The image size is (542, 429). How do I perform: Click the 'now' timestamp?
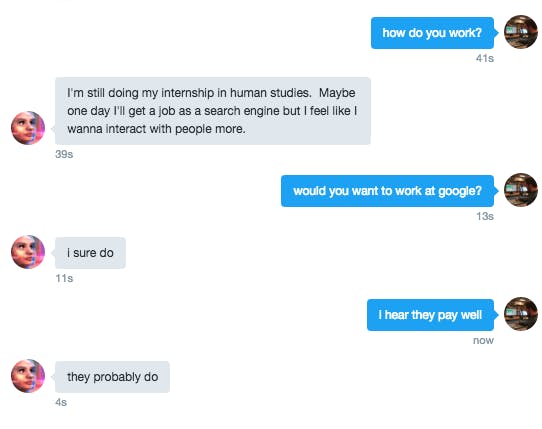(x=483, y=341)
